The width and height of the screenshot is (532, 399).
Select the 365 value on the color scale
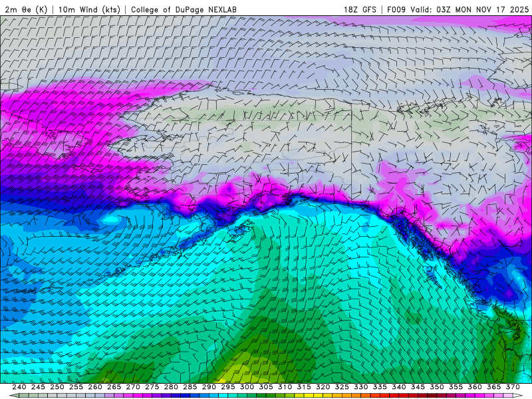[x=494, y=387]
